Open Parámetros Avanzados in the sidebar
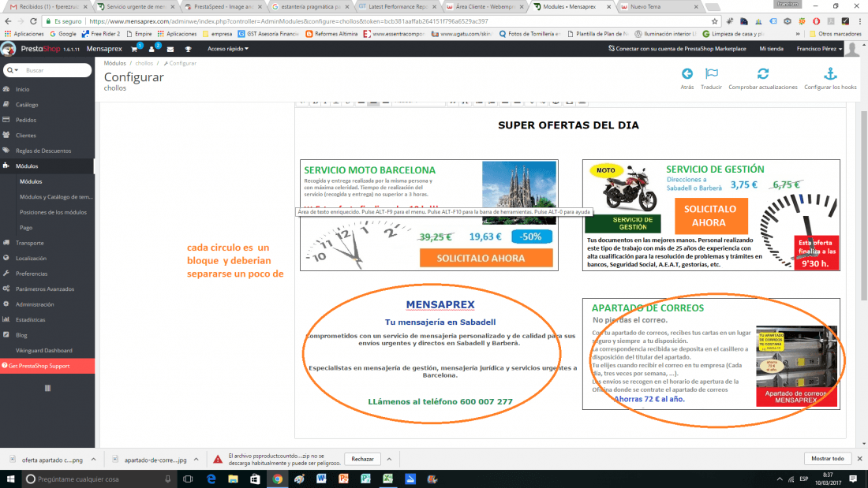Viewport: 868px width, 488px height. coord(45,289)
